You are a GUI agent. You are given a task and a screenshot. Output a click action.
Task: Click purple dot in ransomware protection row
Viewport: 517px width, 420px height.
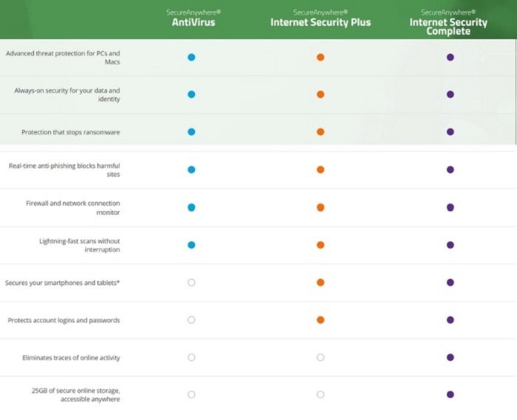[x=451, y=132]
